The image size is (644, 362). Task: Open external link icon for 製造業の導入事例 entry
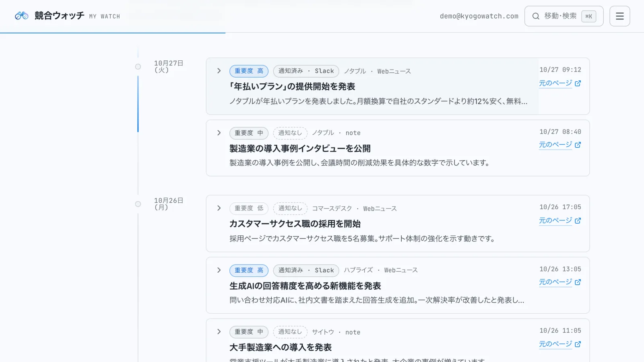578,145
